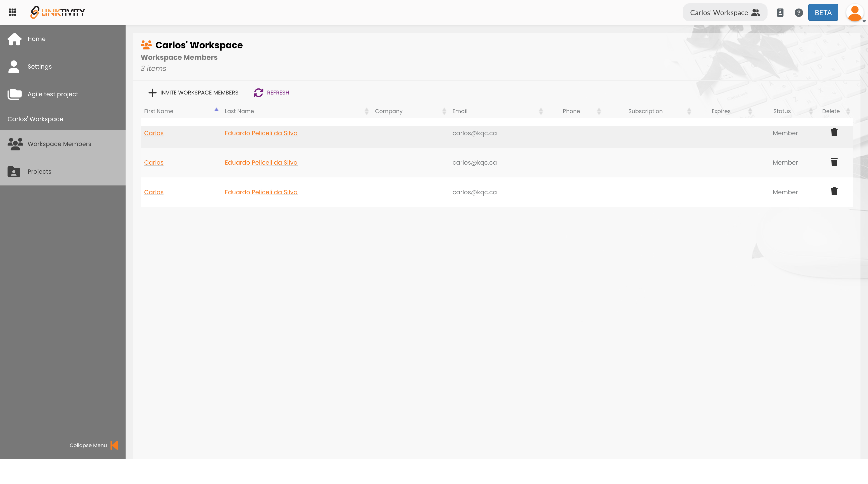Screen dimensions: 868x484
Task: Click the 3 items count text
Action: click(x=153, y=68)
